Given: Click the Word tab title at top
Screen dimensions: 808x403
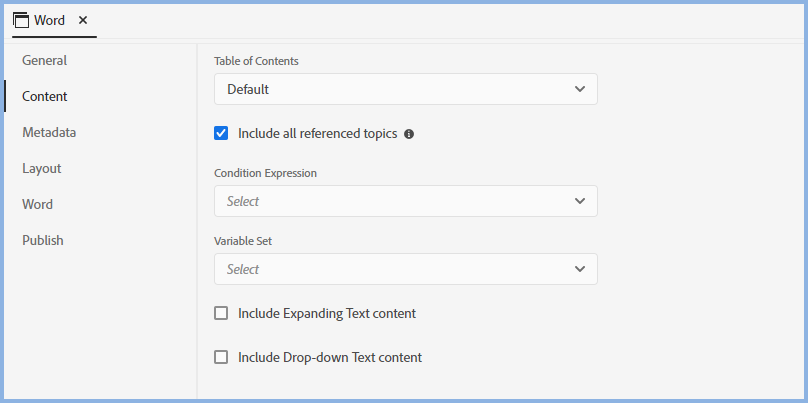Looking at the screenshot, I should coord(50,20).
